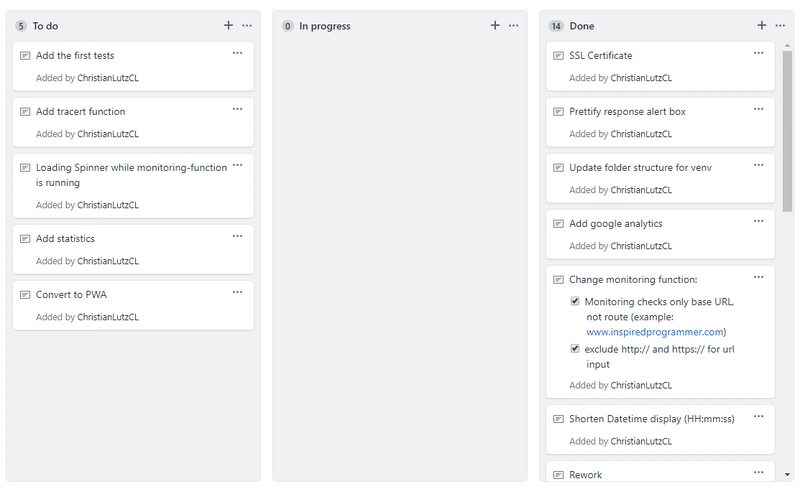This screenshot has height=489, width=800.
Task: Open menu for 'Prettify response alert box' card
Action: (x=759, y=108)
